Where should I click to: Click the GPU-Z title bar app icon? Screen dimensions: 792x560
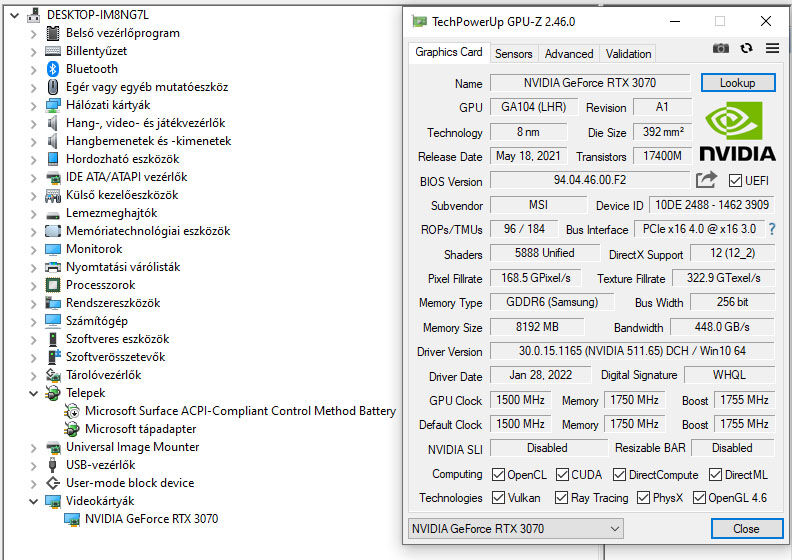coord(419,21)
